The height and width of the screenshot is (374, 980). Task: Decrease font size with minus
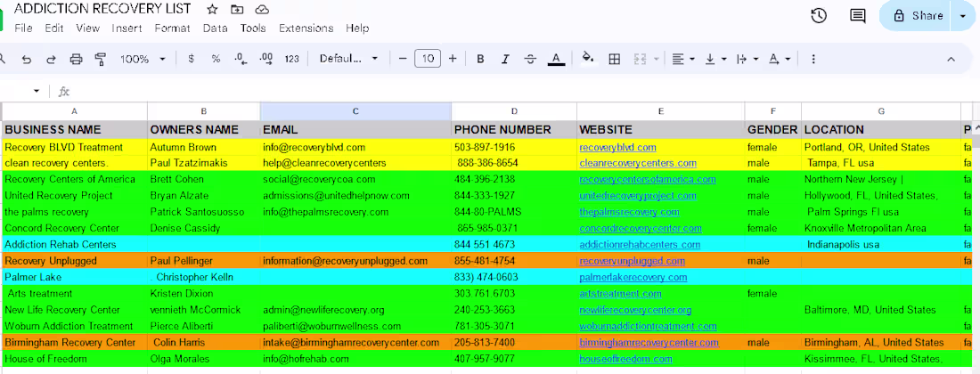point(403,59)
